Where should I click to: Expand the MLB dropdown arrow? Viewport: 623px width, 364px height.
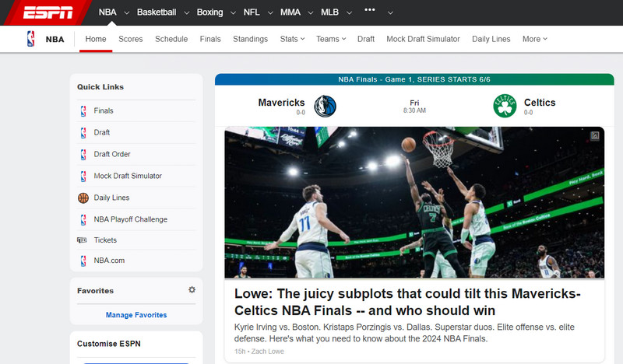coord(349,12)
